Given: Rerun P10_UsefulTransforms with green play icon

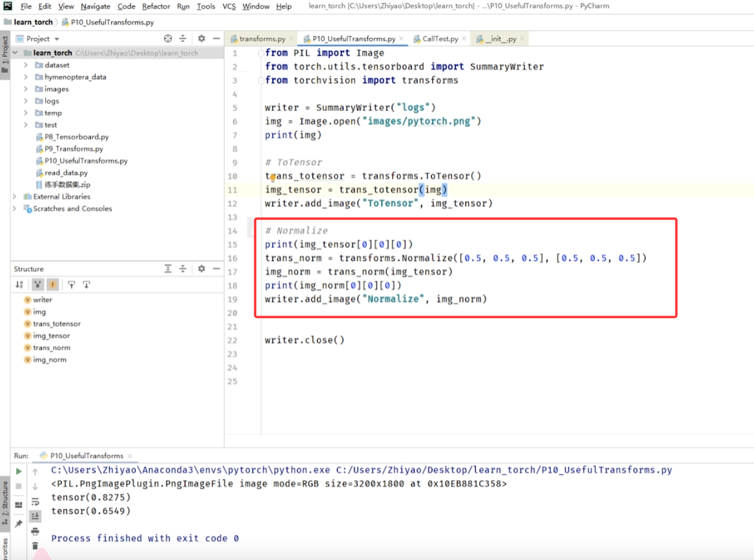Looking at the screenshot, I should [19, 471].
